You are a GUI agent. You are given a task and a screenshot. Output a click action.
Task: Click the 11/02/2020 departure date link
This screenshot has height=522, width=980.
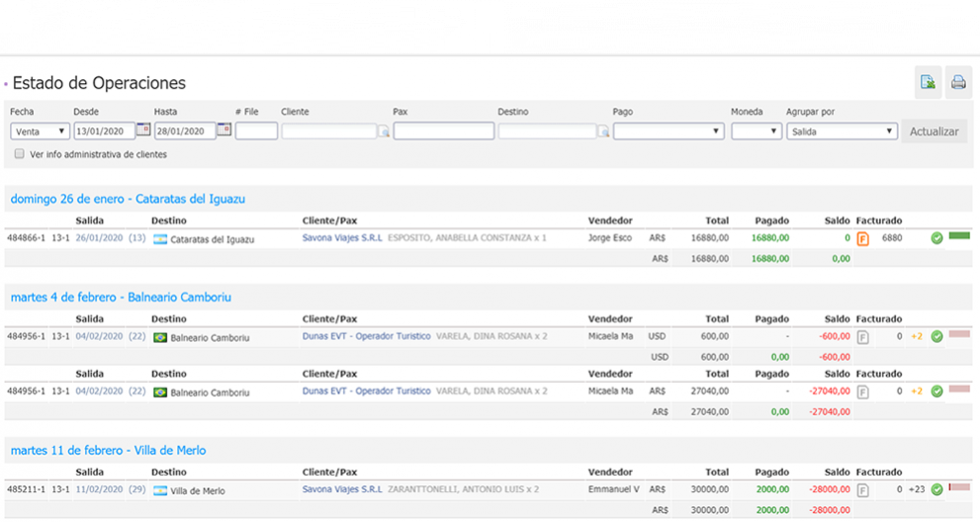pyautogui.click(x=99, y=489)
